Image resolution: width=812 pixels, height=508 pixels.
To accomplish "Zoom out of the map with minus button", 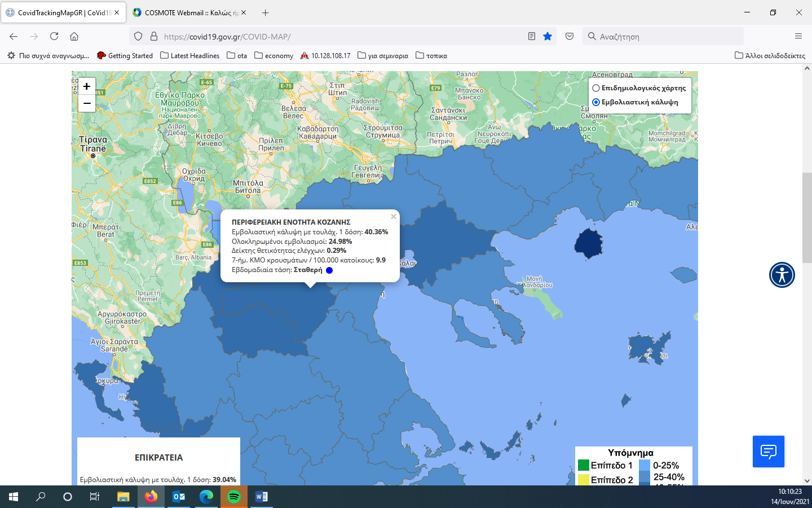I will point(86,103).
